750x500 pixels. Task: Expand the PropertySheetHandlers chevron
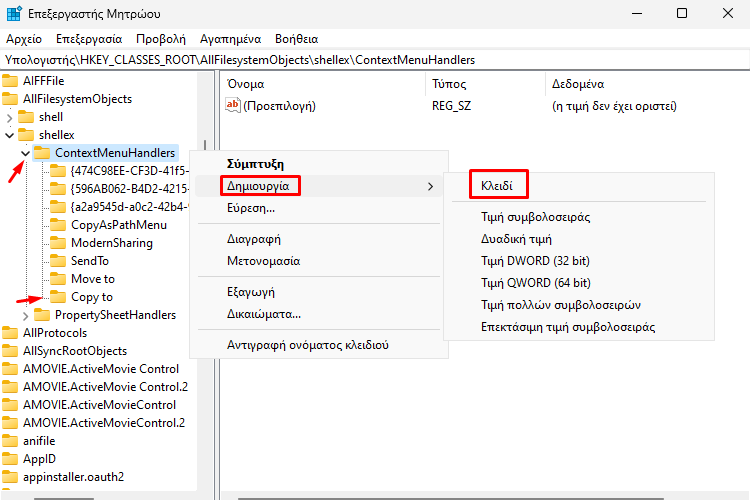25,316
